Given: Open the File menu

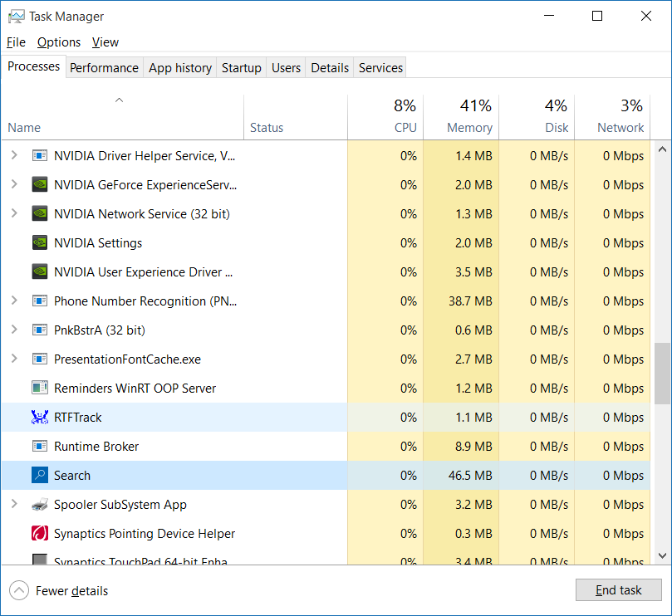Looking at the screenshot, I should [x=17, y=42].
